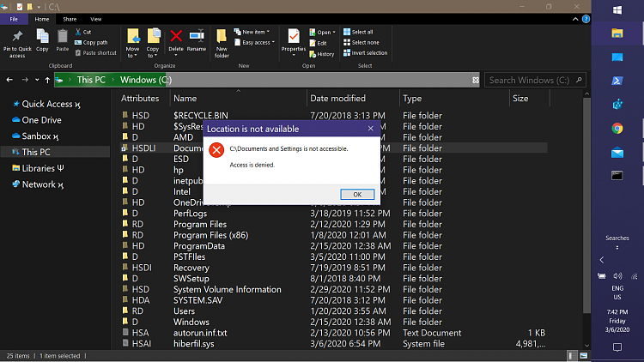This screenshot has height=362, width=644.
Task: Open Mail app from taskbar
Action: coord(617,153)
